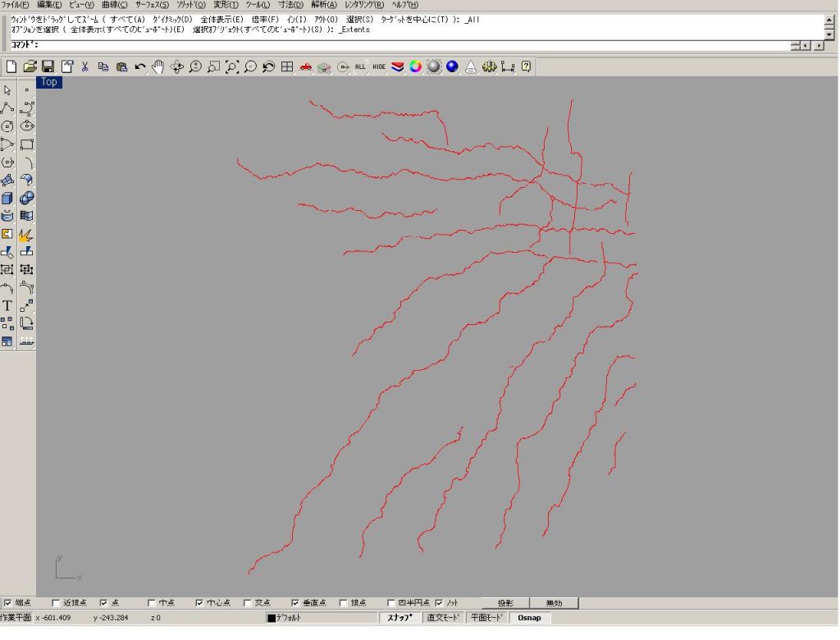840x640 pixels.
Task: Select the Box solid tool
Action: tap(7, 199)
